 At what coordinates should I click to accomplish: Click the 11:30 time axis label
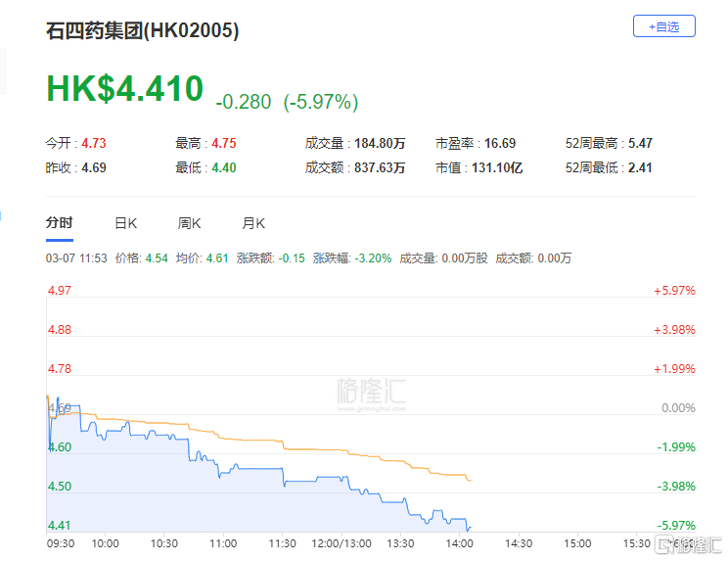pos(282,543)
